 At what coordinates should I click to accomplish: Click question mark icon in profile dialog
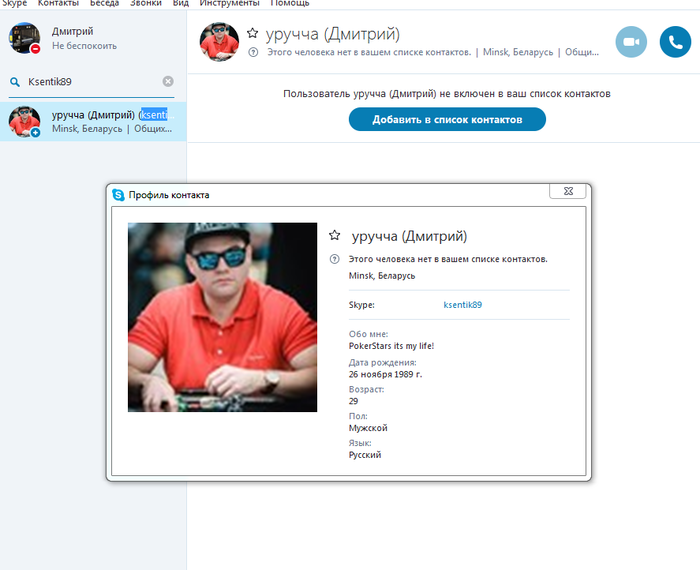coord(334,259)
